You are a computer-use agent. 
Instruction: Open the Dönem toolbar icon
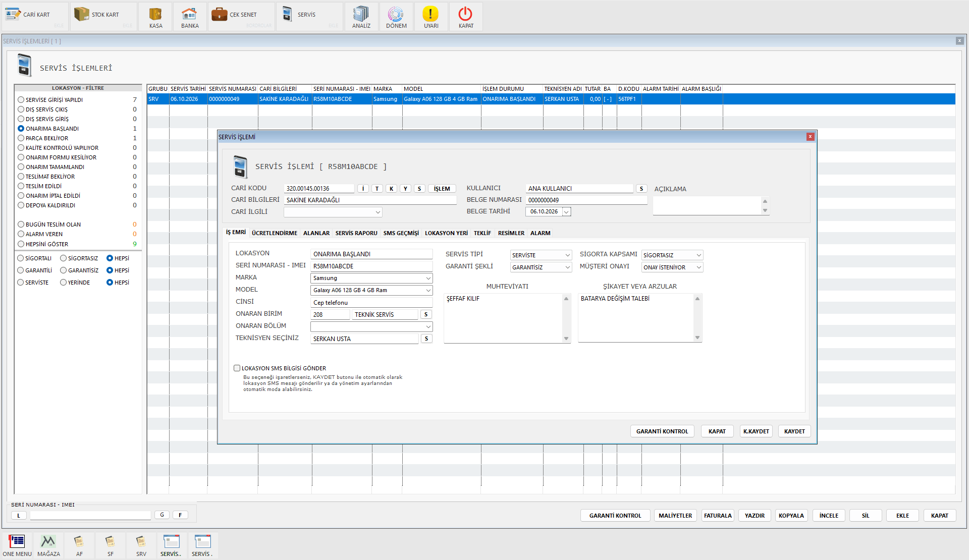396,17
